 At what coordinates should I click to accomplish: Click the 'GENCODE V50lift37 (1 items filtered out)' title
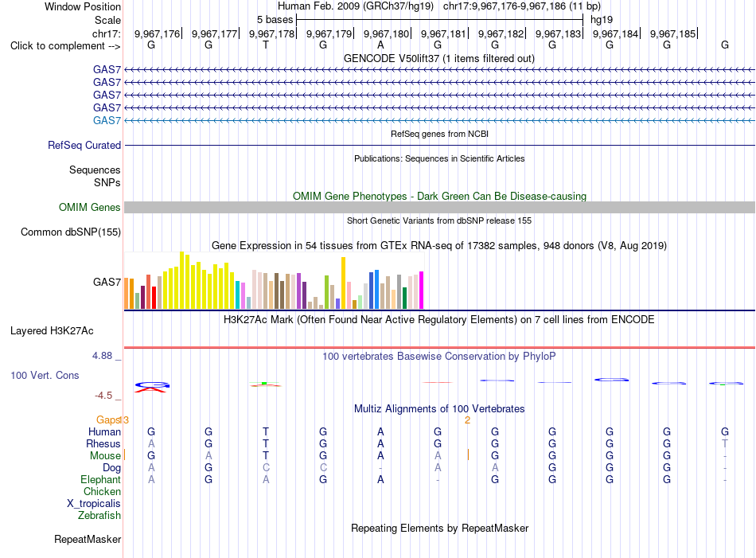coord(439,58)
